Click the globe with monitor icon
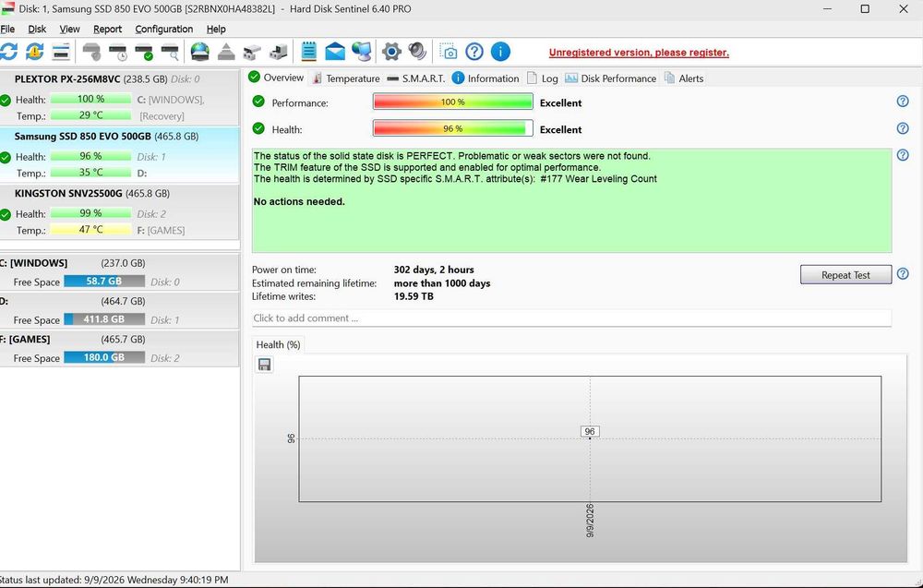923x588 pixels. 362,52
